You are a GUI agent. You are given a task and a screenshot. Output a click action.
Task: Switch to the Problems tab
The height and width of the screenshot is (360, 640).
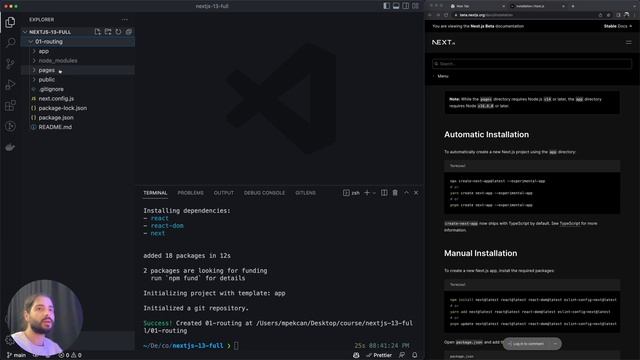click(x=190, y=193)
